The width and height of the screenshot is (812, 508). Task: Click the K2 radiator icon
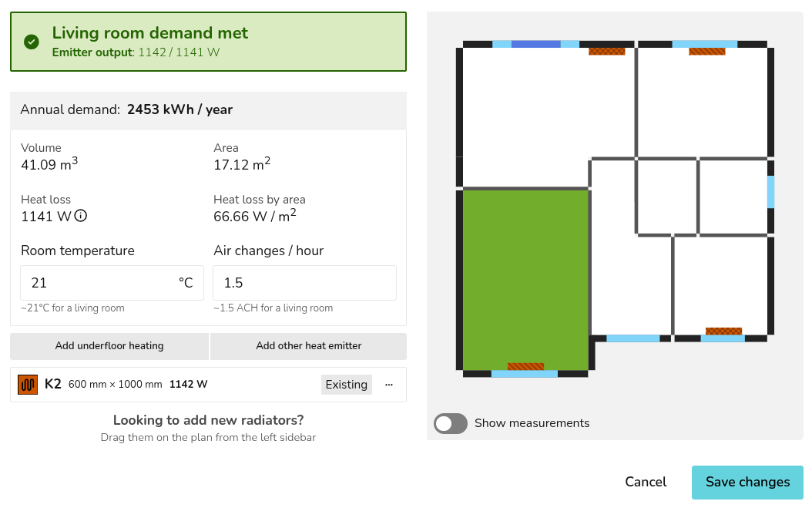28,385
